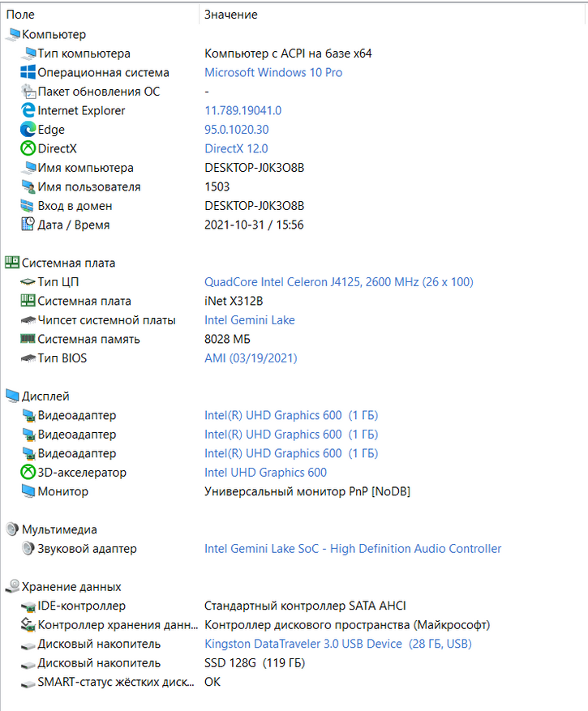Follow the Intel Gemini Lake chipset link
Screen dimensions: 588x711
(250, 319)
